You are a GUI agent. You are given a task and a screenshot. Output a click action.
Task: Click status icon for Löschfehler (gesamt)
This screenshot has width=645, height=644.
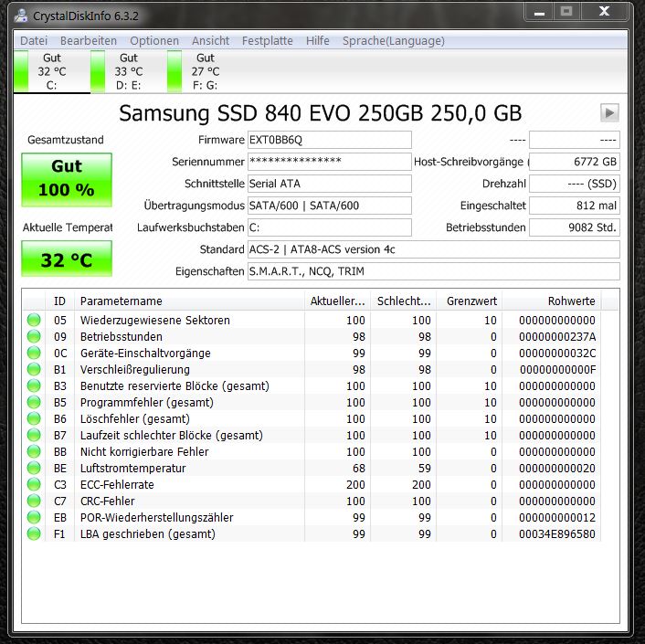(x=34, y=418)
